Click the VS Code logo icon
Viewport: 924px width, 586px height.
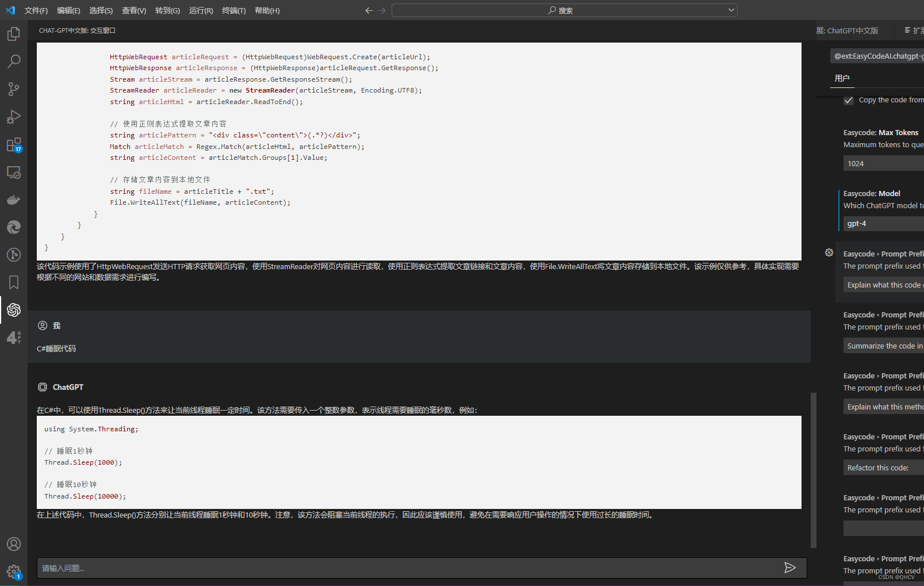(10, 10)
